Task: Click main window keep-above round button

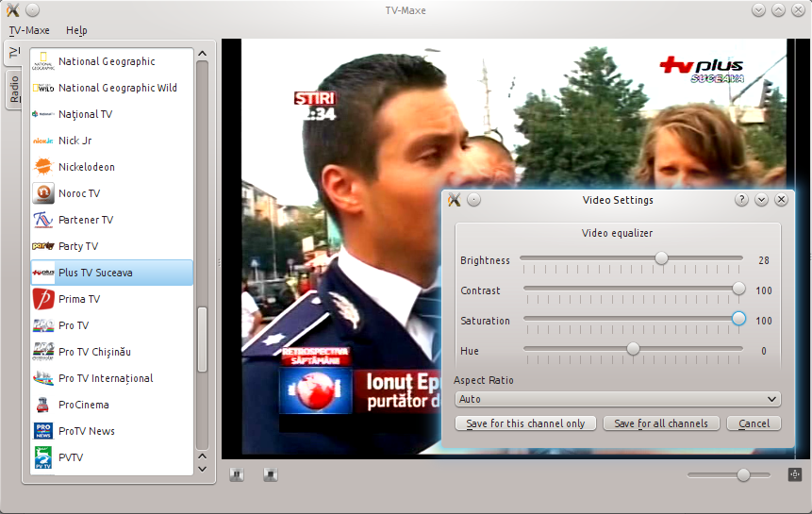Action: point(33,9)
